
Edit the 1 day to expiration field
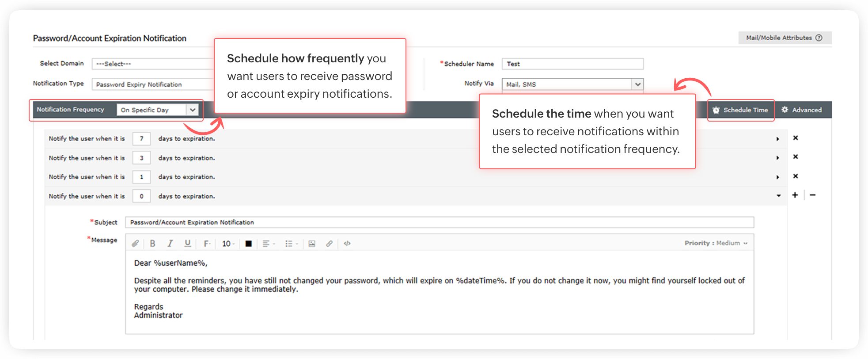click(x=142, y=177)
